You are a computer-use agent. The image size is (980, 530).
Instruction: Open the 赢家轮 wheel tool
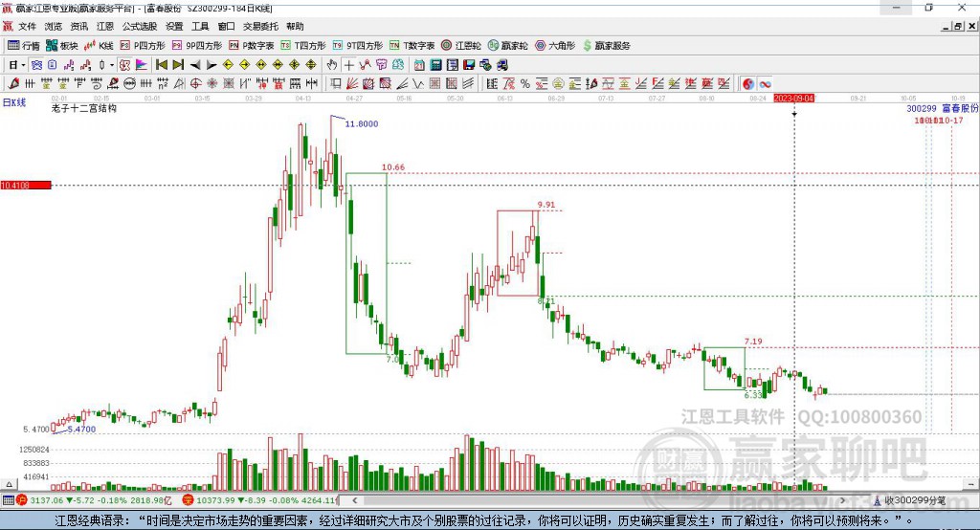tap(508, 46)
